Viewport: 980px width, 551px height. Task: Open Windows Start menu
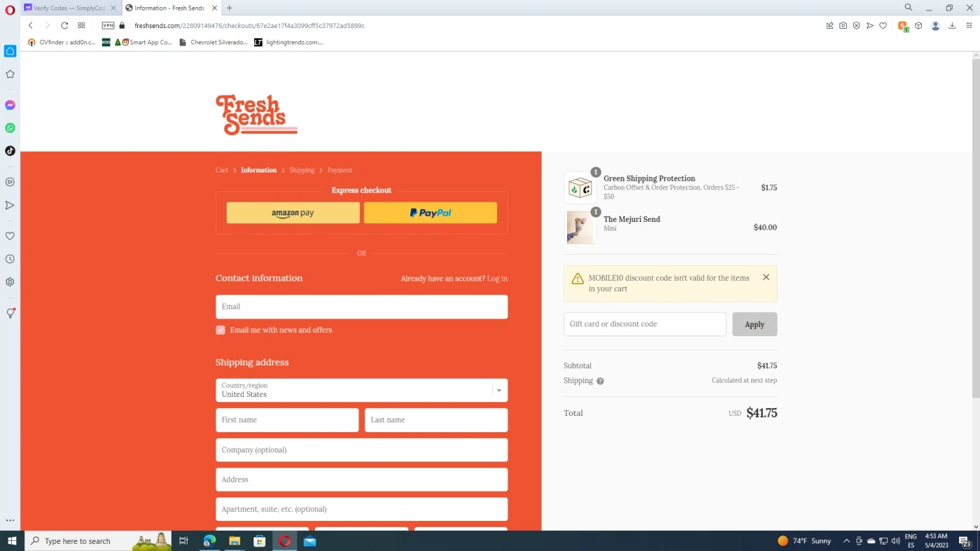tap(12, 541)
